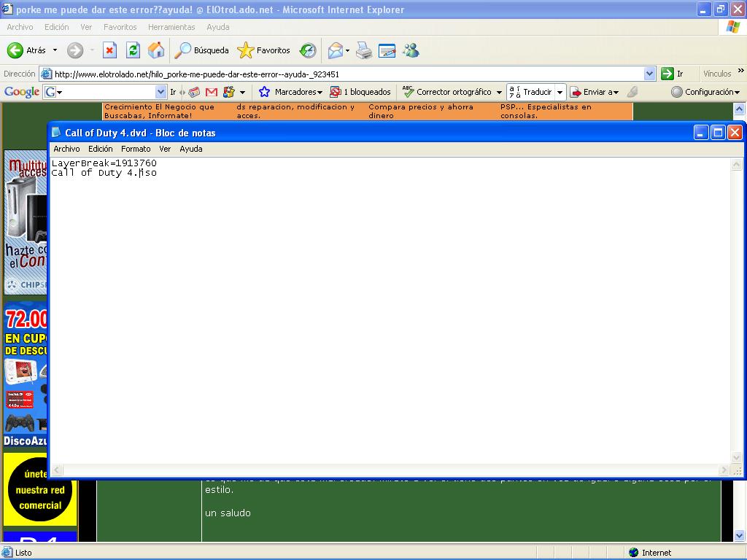Click the green Ir go arrow button
Screen dimensions: 747x560
coord(667,74)
